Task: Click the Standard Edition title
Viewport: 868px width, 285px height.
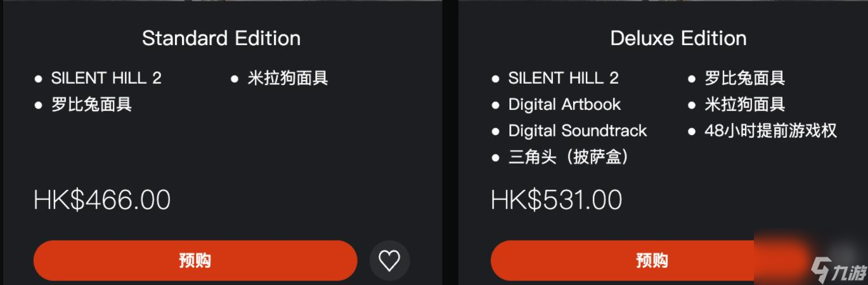Action: (x=221, y=38)
